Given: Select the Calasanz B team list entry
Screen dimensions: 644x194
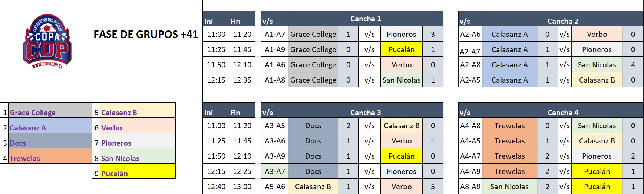Looking at the screenshot, I should point(137,110).
